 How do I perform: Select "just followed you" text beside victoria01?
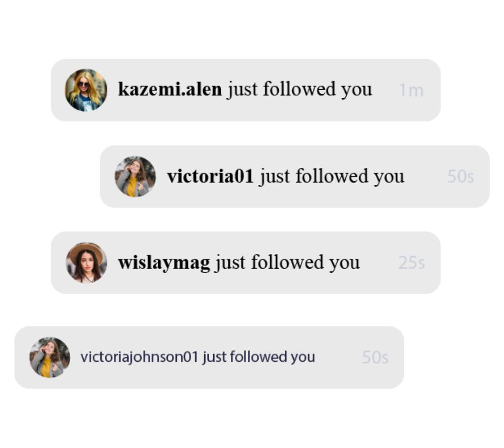click(x=332, y=176)
